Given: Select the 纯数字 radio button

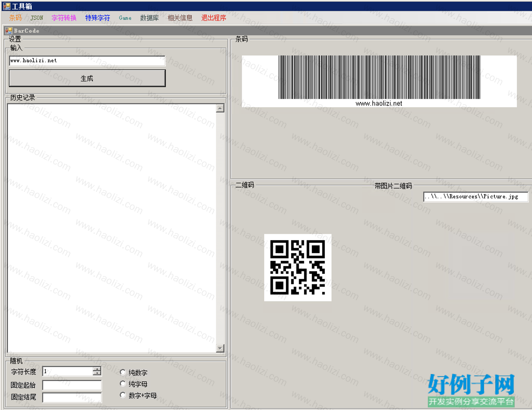Looking at the screenshot, I should [x=123, y=372].
